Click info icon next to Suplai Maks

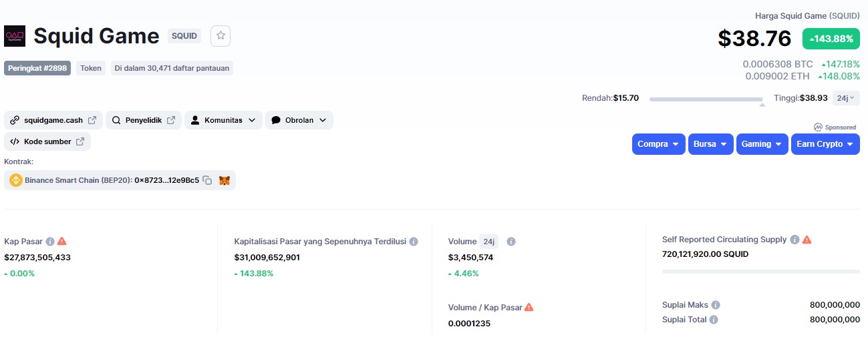click(716, 305)
